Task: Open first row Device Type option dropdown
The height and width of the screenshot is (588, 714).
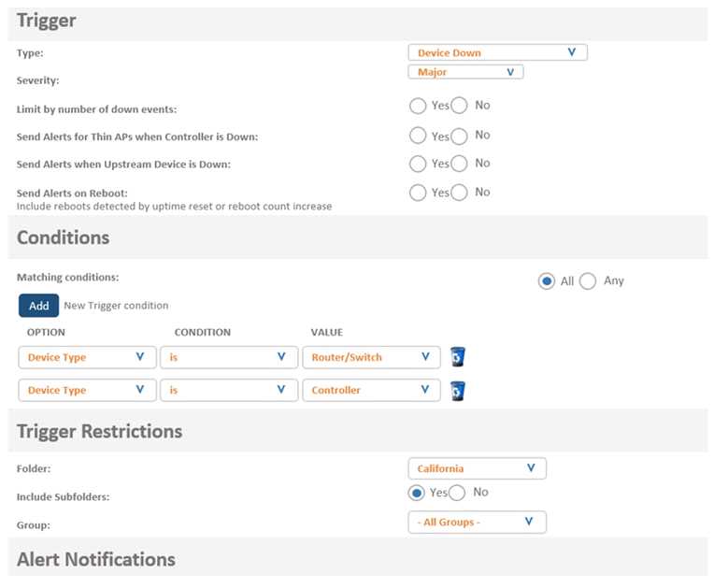Action: coord(87,357)
